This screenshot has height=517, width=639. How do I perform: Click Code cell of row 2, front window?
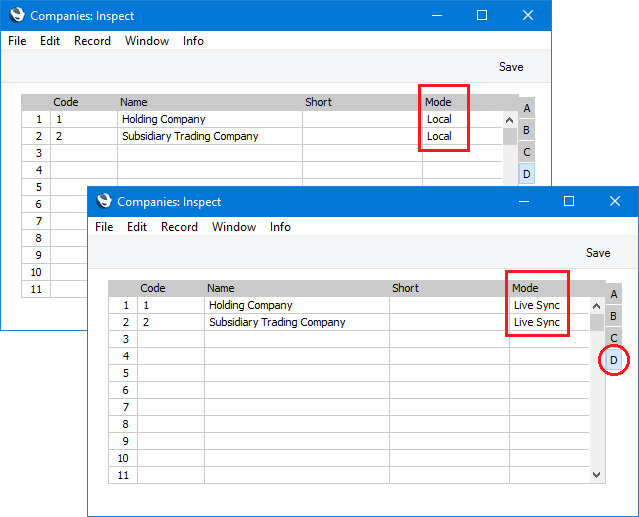click(x=171, y=322)
